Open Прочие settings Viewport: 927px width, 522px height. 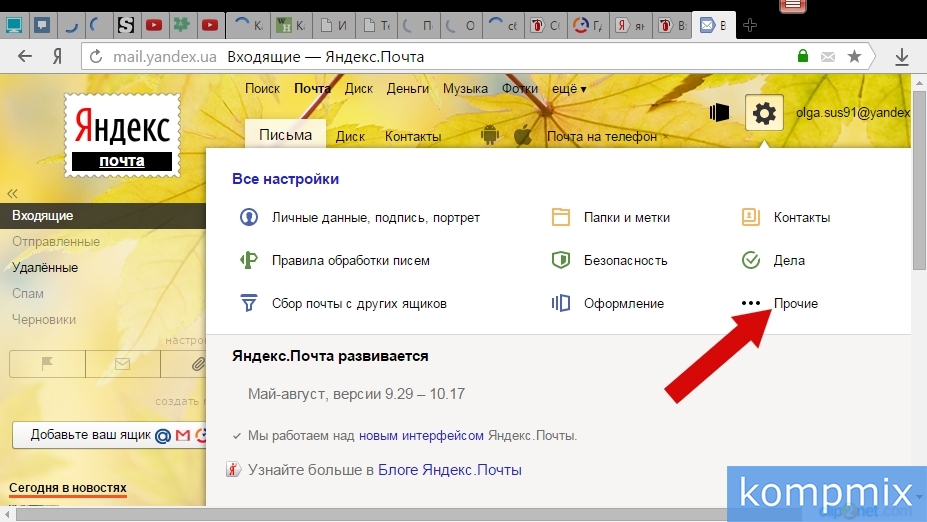pos(795,303)
